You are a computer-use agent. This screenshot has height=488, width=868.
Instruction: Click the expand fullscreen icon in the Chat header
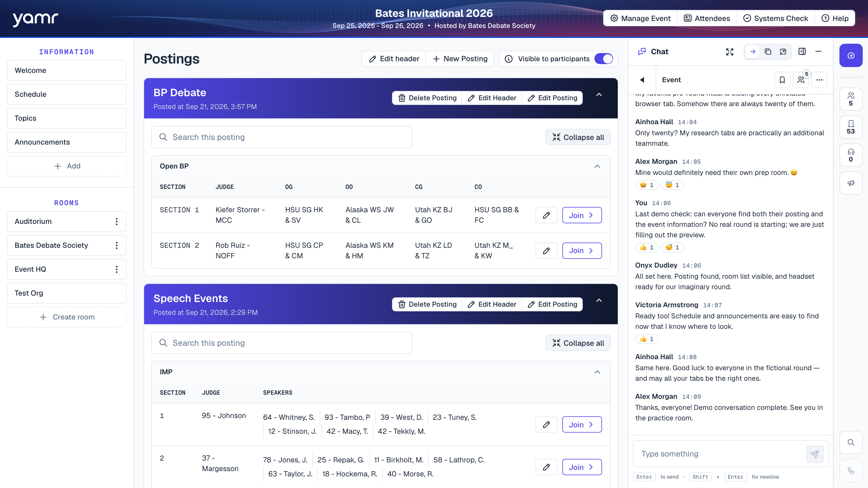tap(729, 52)
